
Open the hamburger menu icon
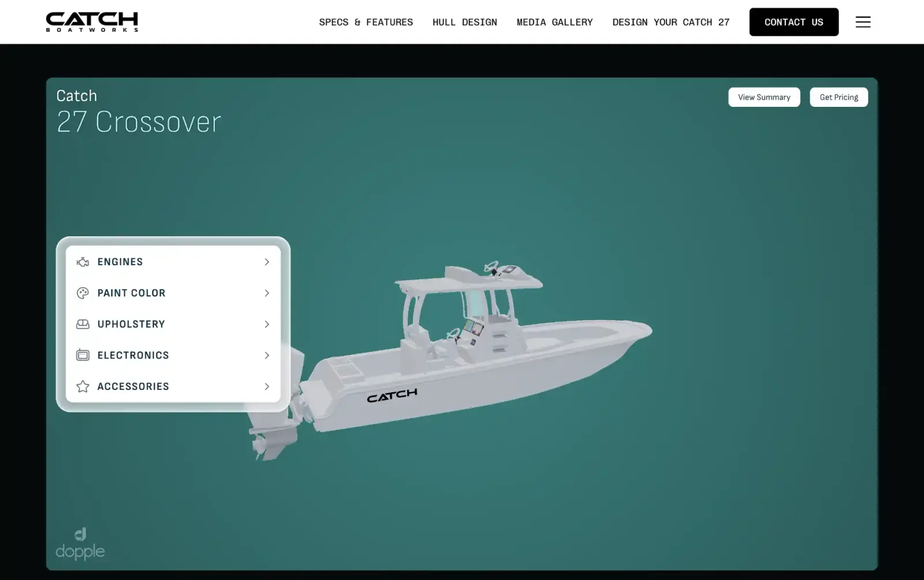click(x=863, y=22)
